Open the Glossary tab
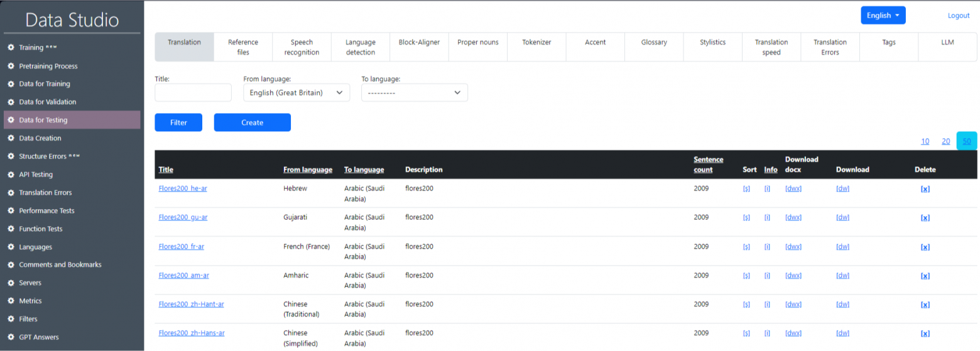The height and width of the screenshot is (351, 980). [x=654, y=47]
